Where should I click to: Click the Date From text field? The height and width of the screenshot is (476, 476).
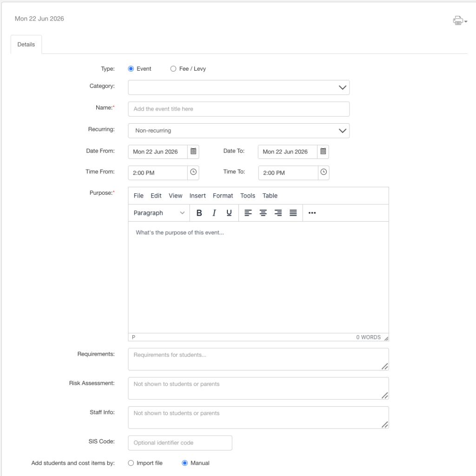pos(158,152)
